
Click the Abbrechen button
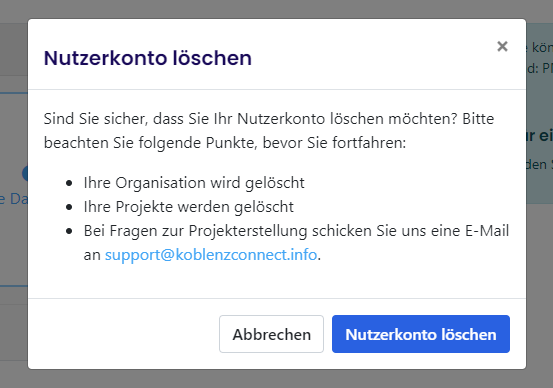click(271, 334)
